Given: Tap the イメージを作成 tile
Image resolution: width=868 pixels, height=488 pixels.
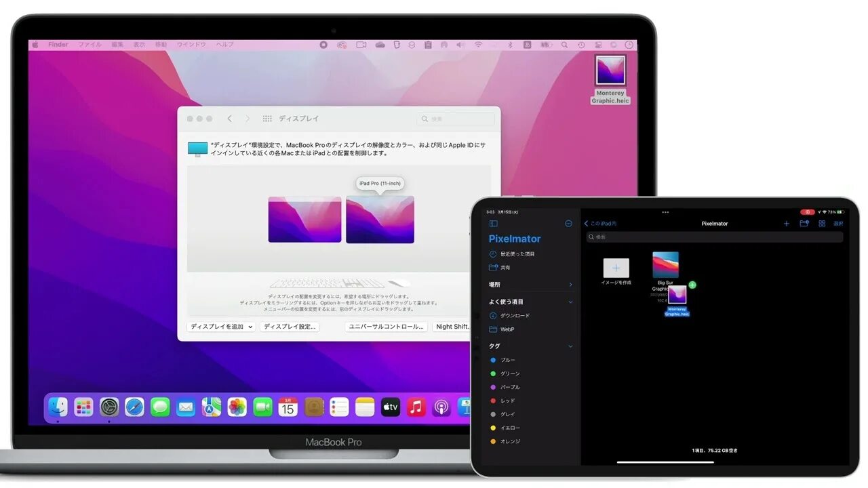Looking at the screenshot, I should (x=616, y=271).
